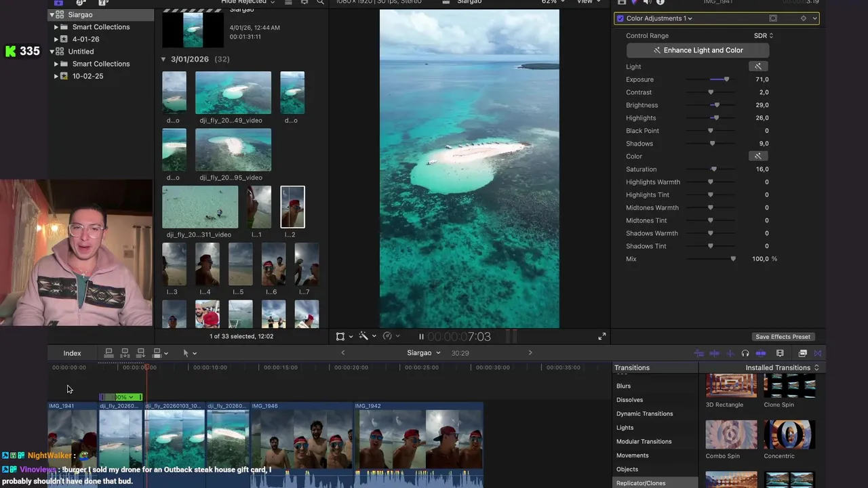Image resolution: width=868 pixels, height=488 pixels.
Task: Click the Exposure slider
Action: pos(710,79)
